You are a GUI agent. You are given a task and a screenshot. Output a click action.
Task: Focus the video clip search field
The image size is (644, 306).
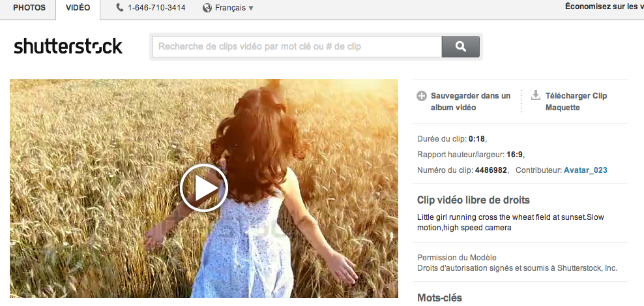[297, 47]
